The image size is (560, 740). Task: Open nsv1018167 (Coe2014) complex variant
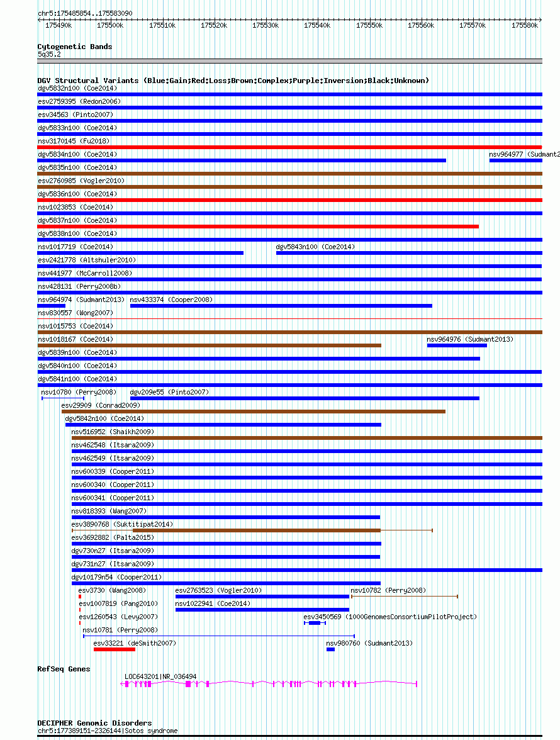pos(210,345)
